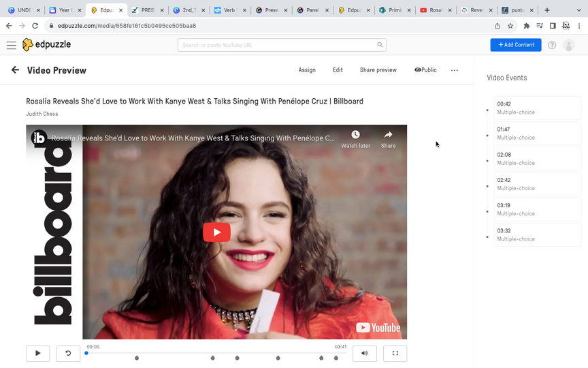Switch to the Year browser tab

(65, 10)
